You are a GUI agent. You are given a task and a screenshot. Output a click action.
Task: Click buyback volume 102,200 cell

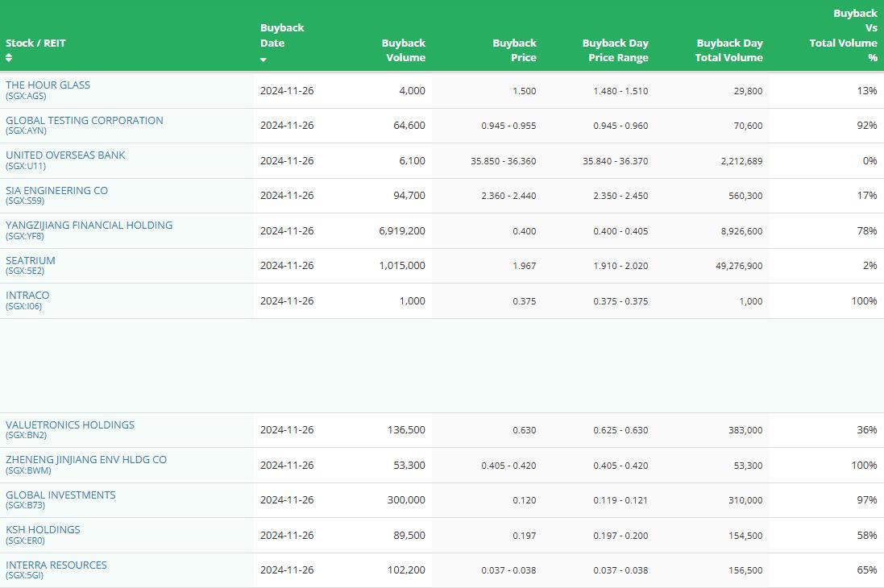(406, 570)
